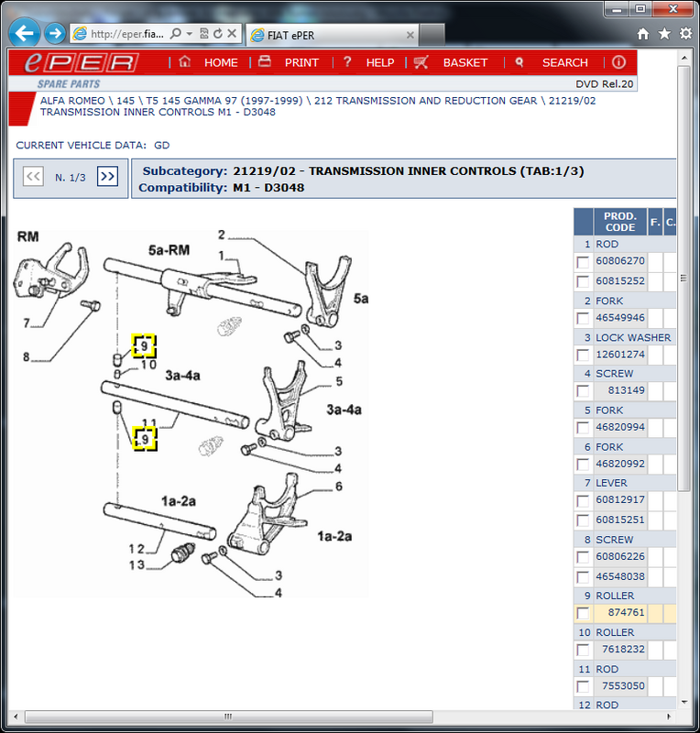Refresh the page with the reload icon

tap(218, 34)
